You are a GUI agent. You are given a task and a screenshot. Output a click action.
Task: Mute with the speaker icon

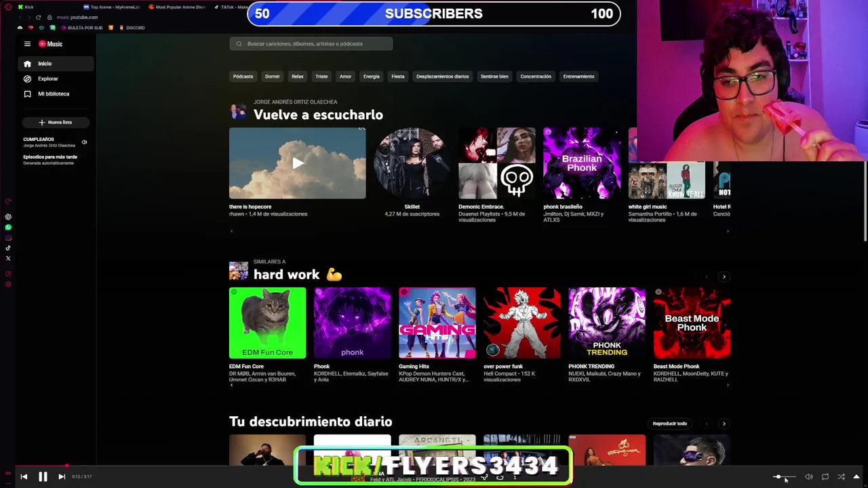tap(808, 476)
